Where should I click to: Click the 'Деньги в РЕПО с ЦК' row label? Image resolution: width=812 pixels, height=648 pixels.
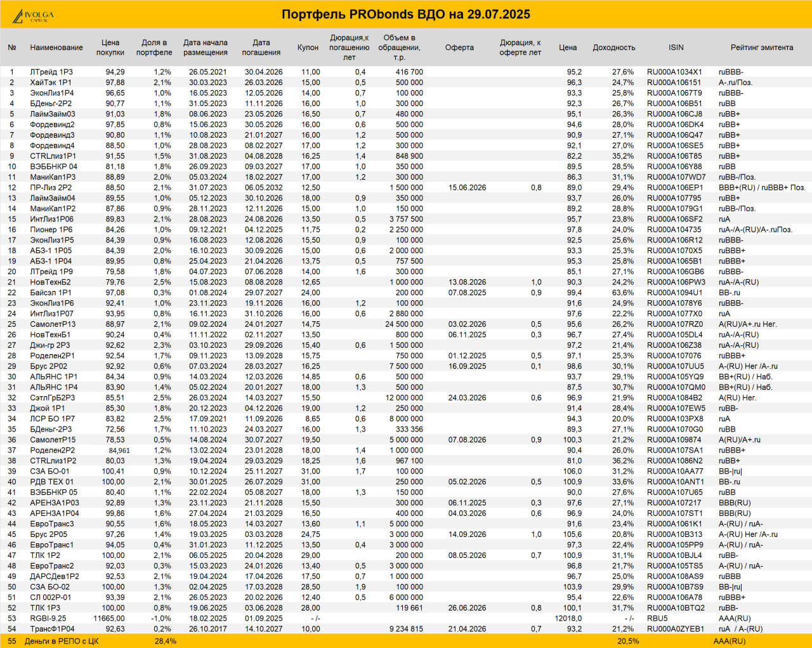point(62,641)
